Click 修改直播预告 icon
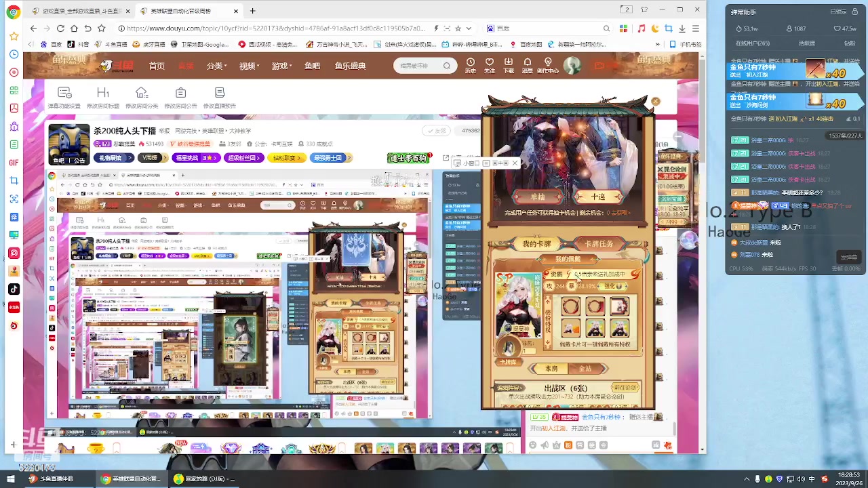868x488 pixels. pyautogui.click(x=220, y=98)
